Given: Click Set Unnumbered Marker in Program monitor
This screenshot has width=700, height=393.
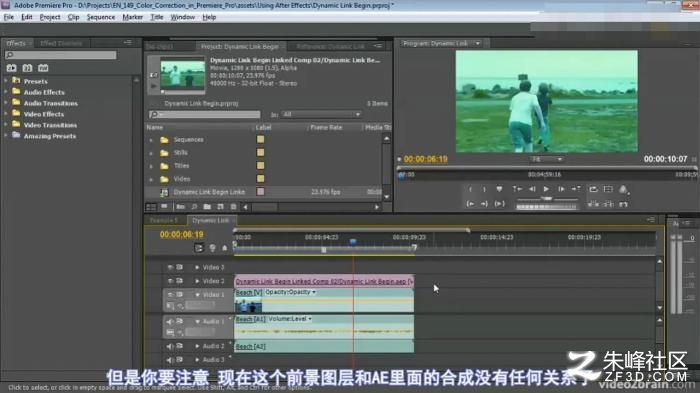Looking at the screenshot, I should pyautogui.click(x=499, y=189).
